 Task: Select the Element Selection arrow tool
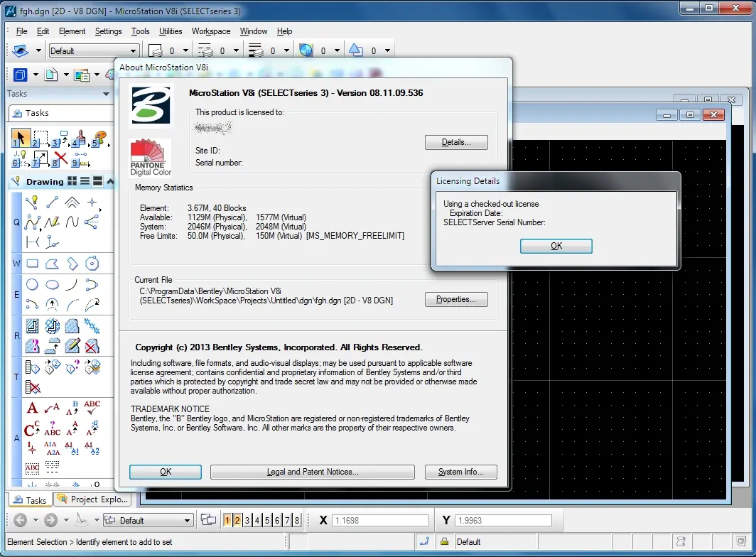point(20,138)
